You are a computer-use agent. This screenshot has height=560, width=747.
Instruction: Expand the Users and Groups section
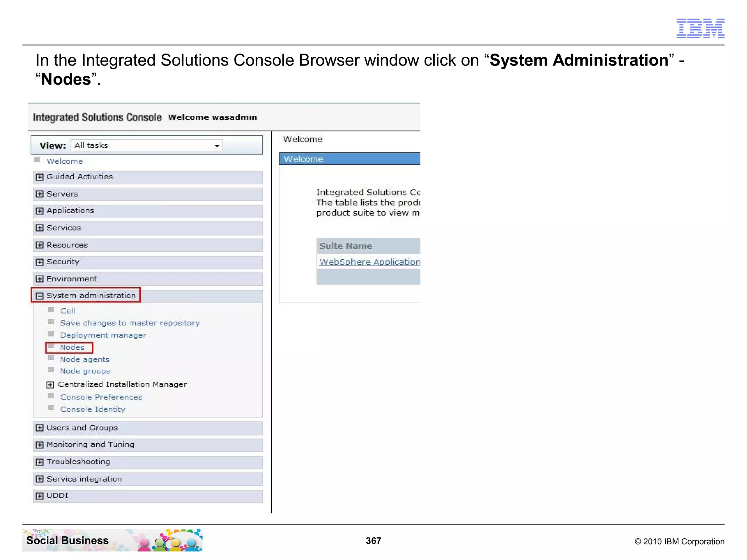coord(40,428)
